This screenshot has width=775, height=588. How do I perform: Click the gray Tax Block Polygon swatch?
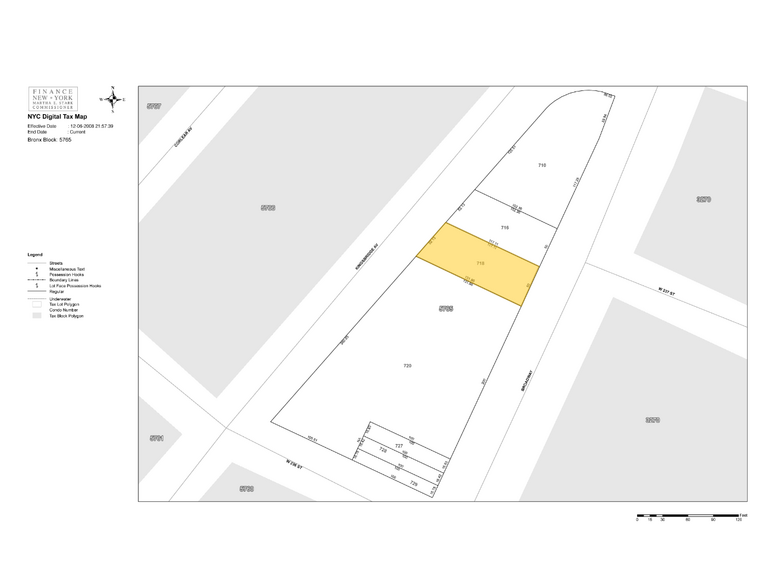pyautogui.click(x=35, y=315)
